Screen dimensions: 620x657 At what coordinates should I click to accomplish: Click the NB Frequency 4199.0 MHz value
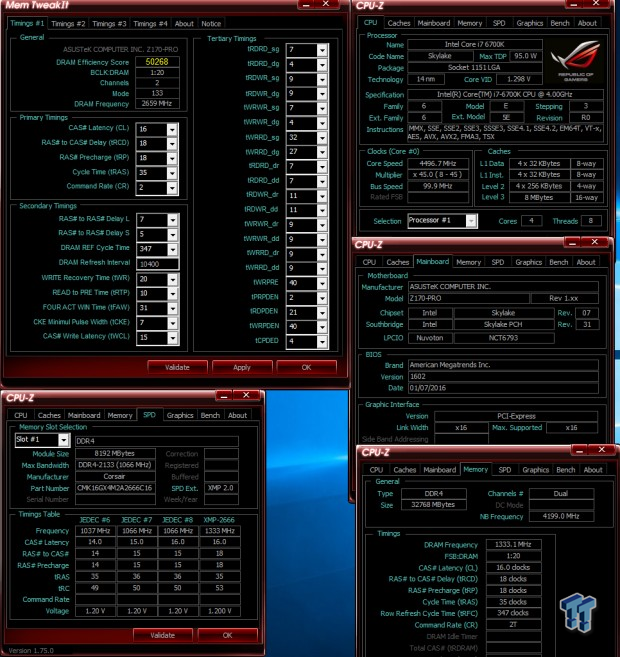pos(561,517)
